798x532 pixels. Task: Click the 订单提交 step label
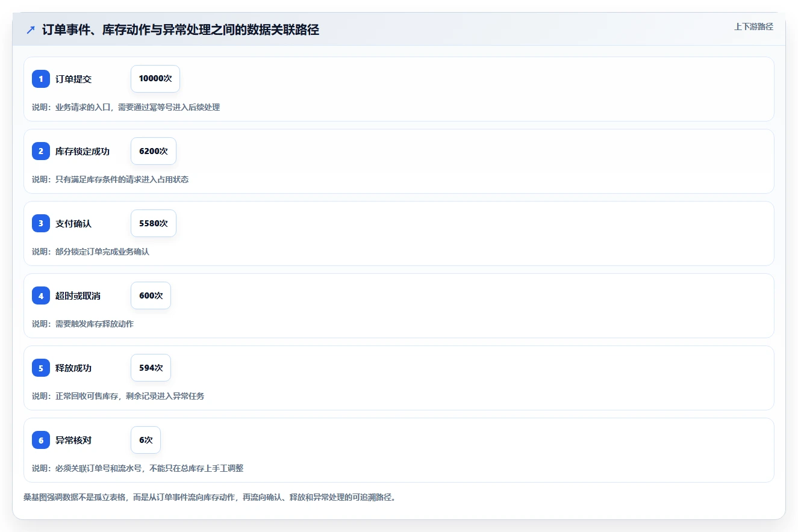tap(73, 79)
